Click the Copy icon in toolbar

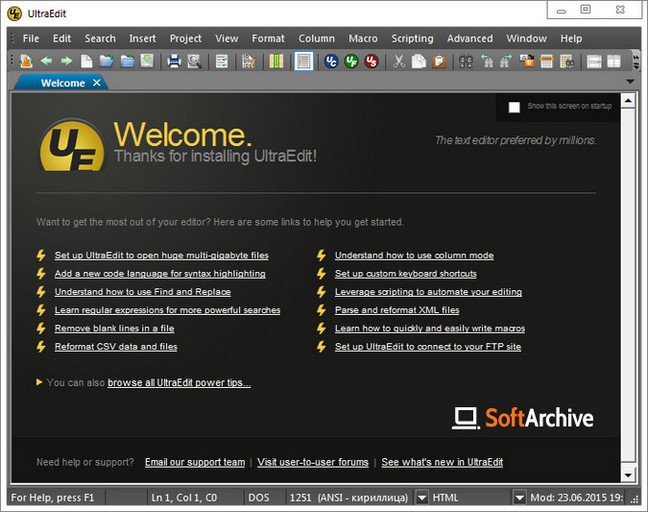click(x=419, y=61)
